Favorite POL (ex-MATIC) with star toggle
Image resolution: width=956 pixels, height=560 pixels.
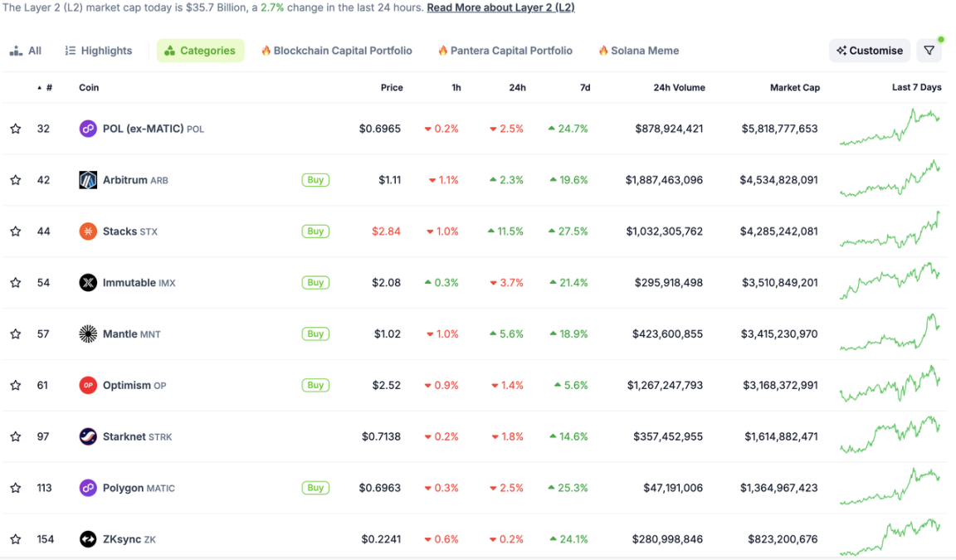16,129
